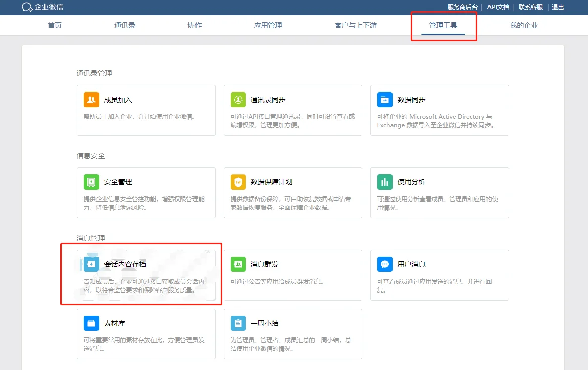Click the 联系客服 link

point(530,7)
